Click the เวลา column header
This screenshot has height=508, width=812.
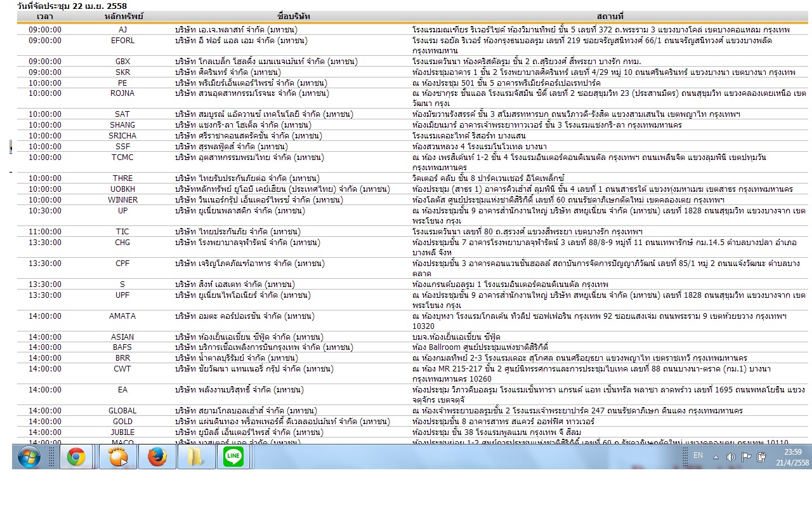pos(45,17)
